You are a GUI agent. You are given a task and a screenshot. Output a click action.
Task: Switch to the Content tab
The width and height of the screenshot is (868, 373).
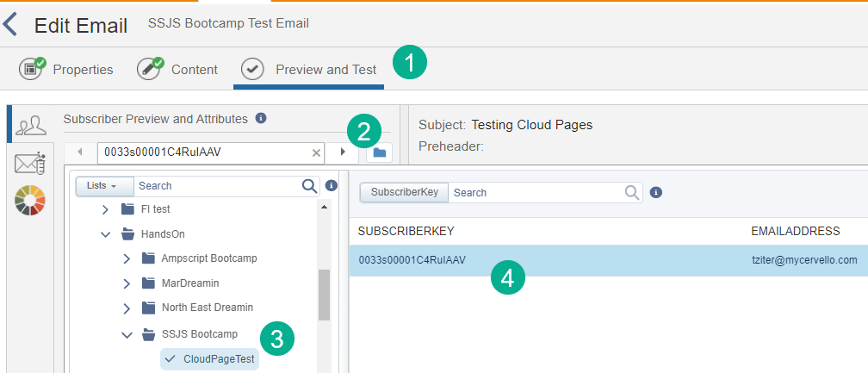178,69
